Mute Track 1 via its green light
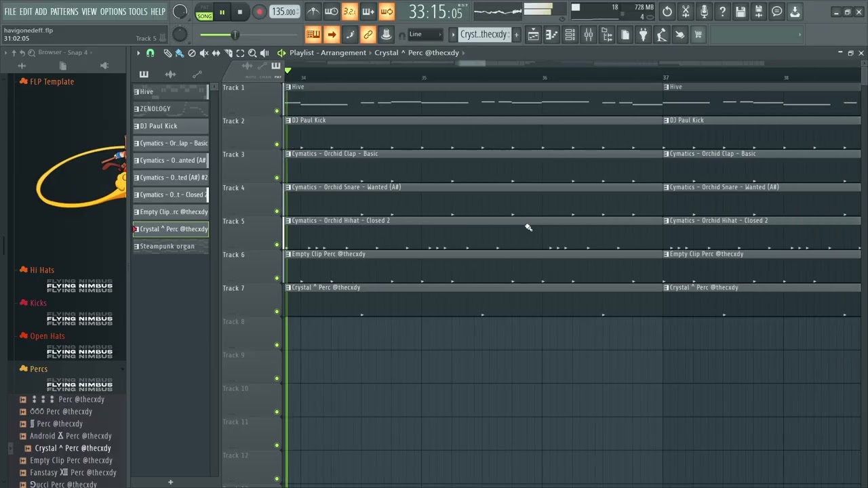868x488 pixels. (x=277, y=110)
